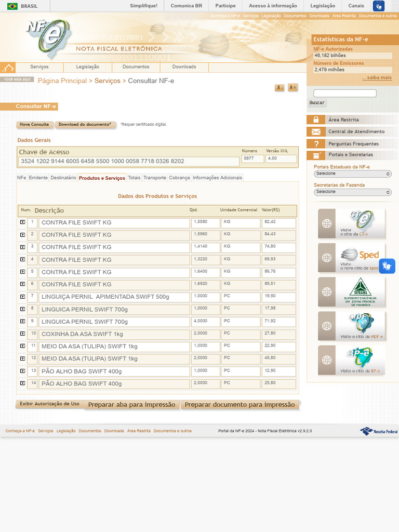Click Exibir Autorização de Uso button
Viewport: 399px width, 532px height.
49,404
